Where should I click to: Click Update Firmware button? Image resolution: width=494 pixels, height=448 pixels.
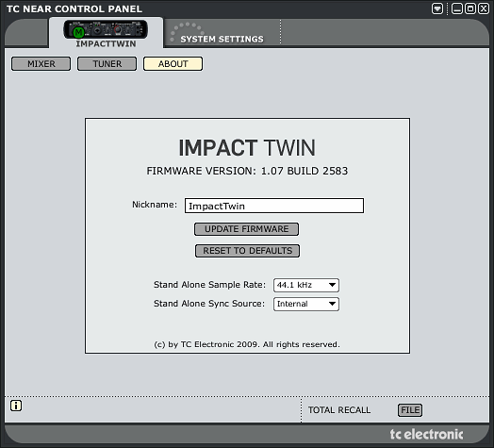[247, 229]
